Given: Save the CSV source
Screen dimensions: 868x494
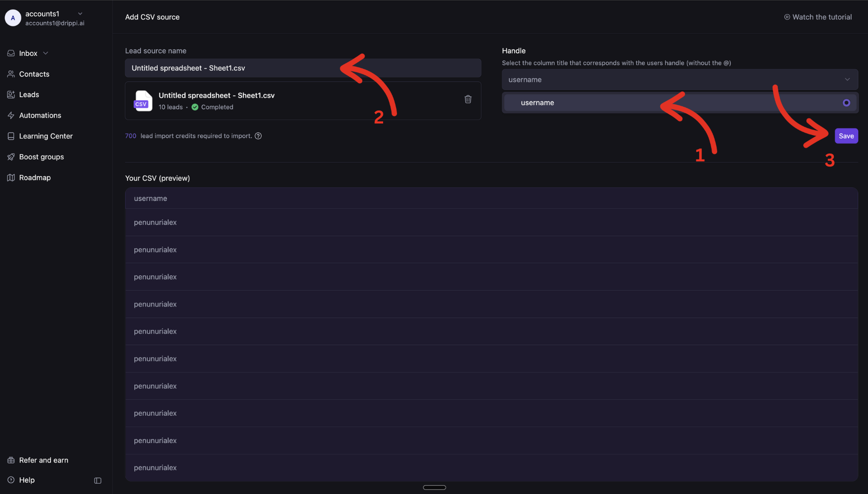Looking at the screenshot, I should 846,136.
